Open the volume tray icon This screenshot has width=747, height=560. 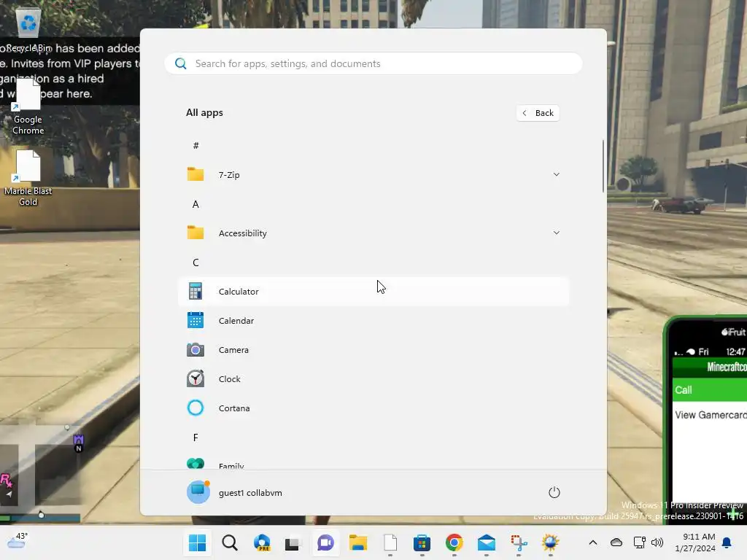(657, 542)
